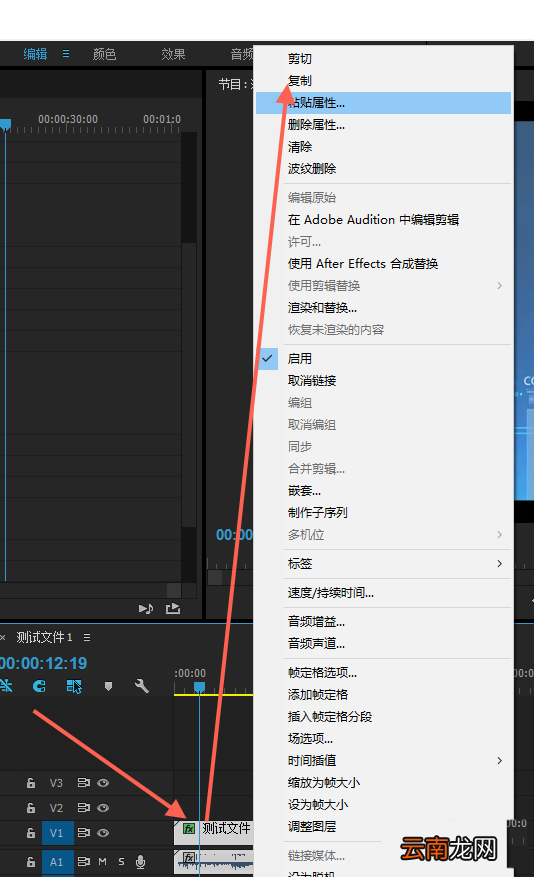Toggle the nest sequence insert icon
The width and height of the screenshot is (534, 877).
pos(6,686)
